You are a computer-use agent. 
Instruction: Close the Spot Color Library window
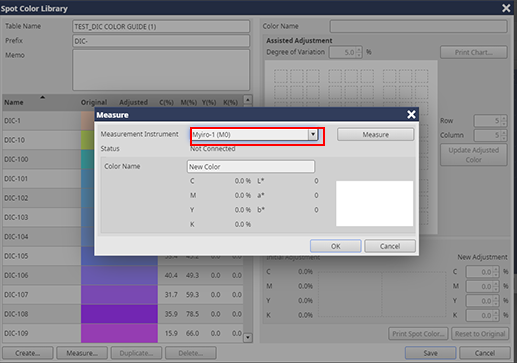[x=506, y=8]
